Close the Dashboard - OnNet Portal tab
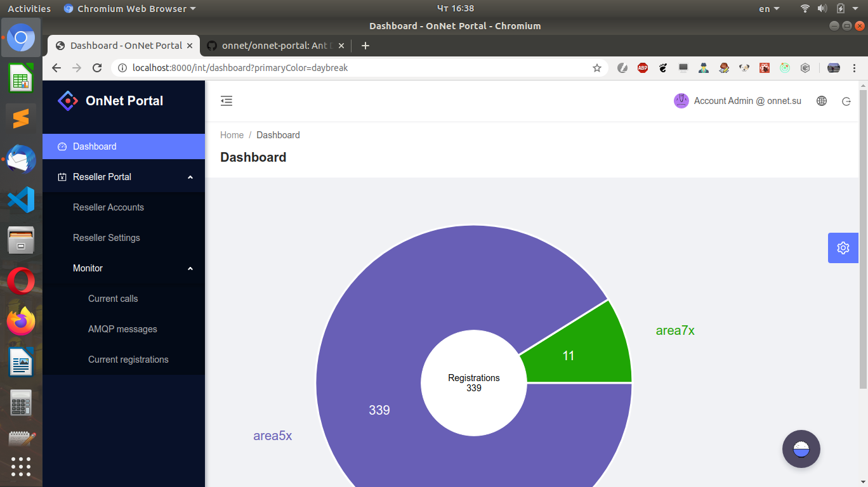 point(190,46)
